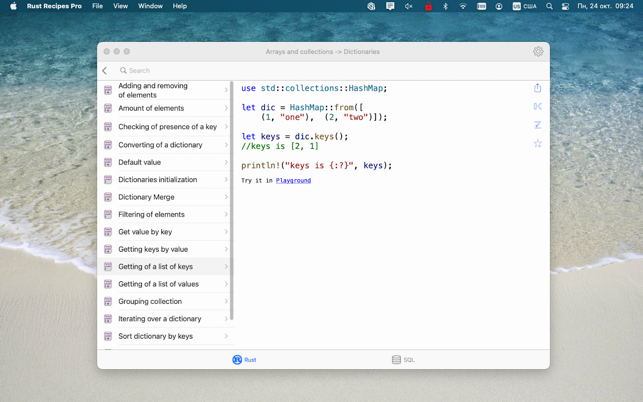Select 'Default value' recipe text
This screenshot has width=643, height=402.
[x=139, y=162]
